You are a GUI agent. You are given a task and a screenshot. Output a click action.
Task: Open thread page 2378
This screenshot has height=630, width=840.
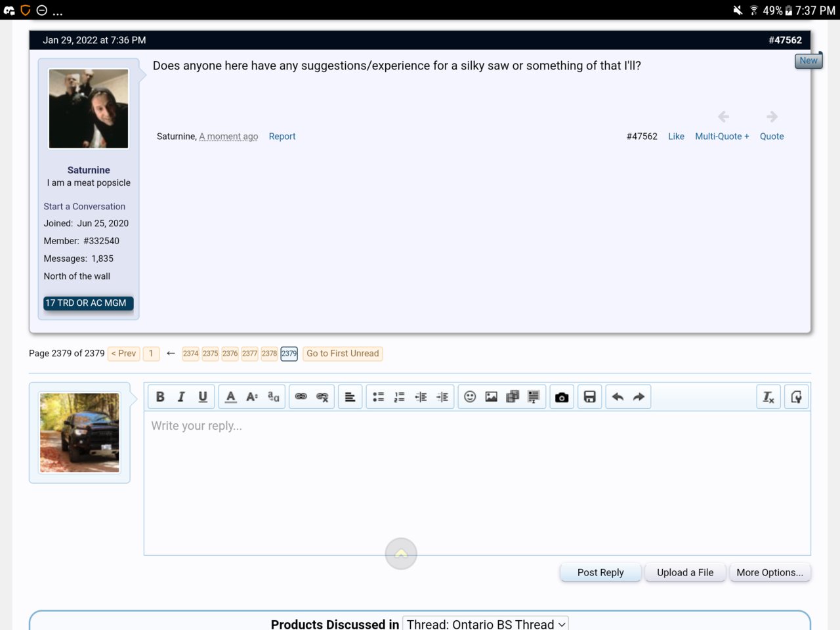point(269,353)
